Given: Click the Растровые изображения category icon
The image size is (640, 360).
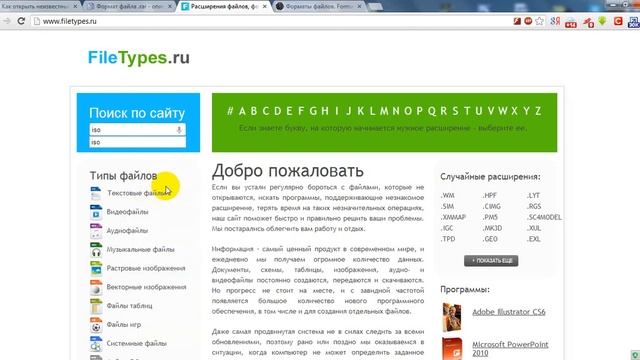Looking at the screenshot, I should tap(96, 269).
